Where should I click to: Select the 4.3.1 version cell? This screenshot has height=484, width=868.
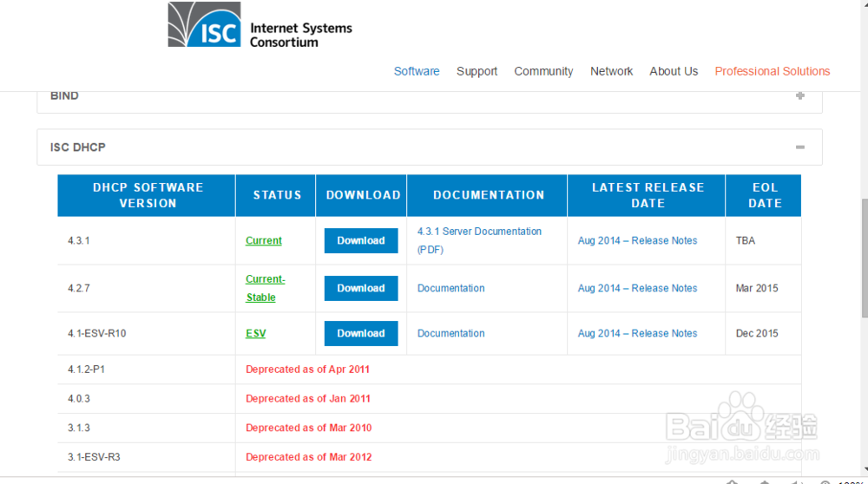147,240
